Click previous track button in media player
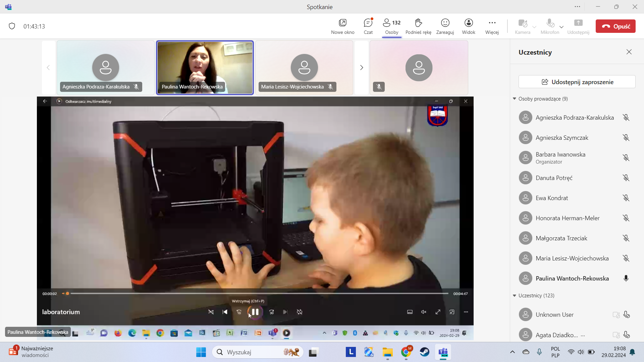 (225, 312)
